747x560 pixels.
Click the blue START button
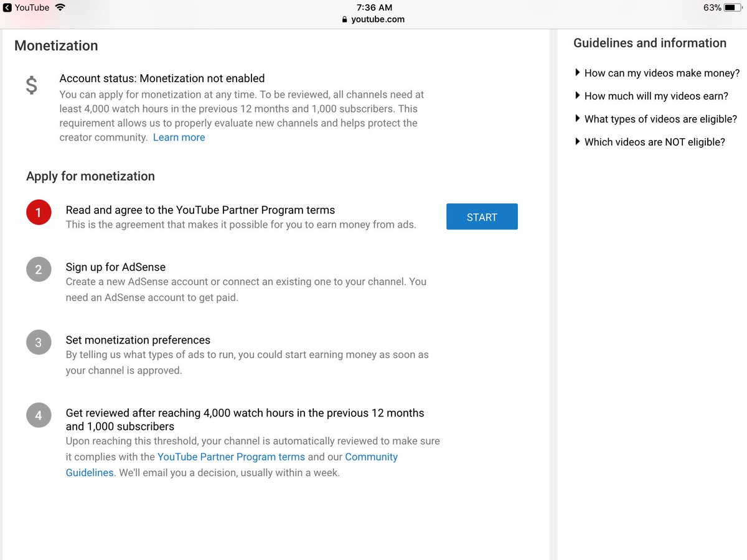click(482, 217)
